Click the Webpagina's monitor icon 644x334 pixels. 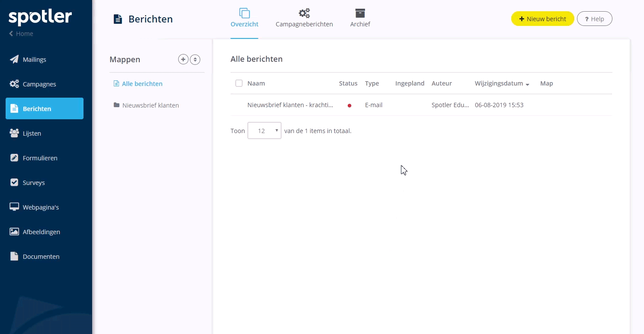pos(14,207)
